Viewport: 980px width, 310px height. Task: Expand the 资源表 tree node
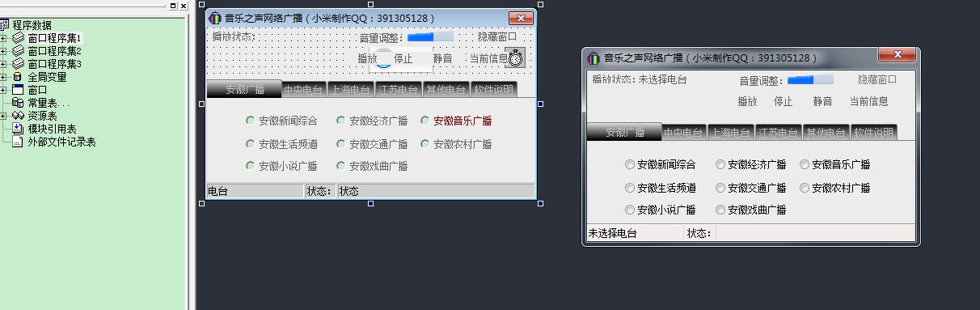(4, 116)
